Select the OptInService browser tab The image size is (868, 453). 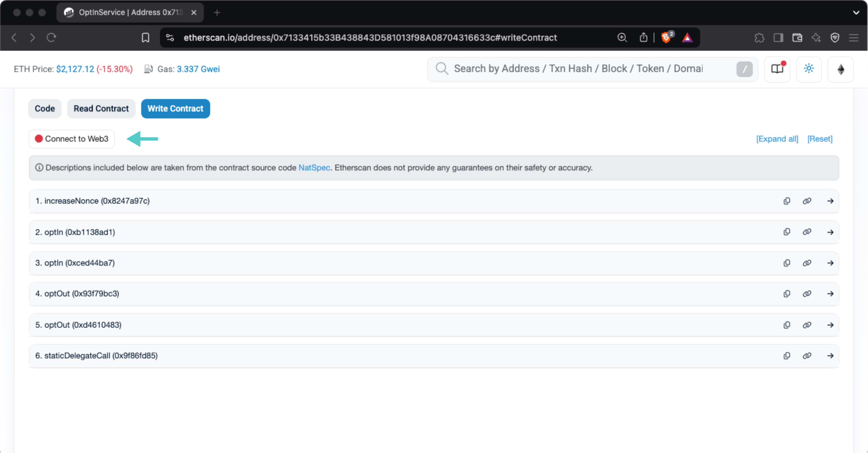[130, 12]
